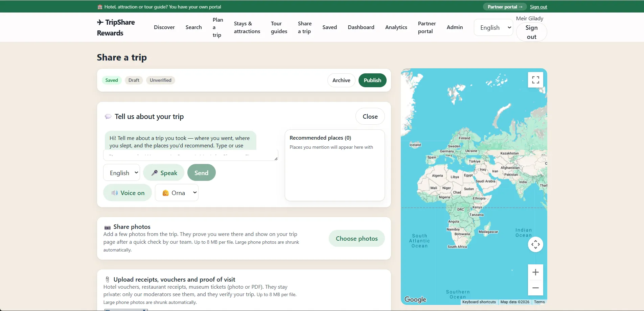Click Choose photos button
644x311 pixels.
(357, 238)
